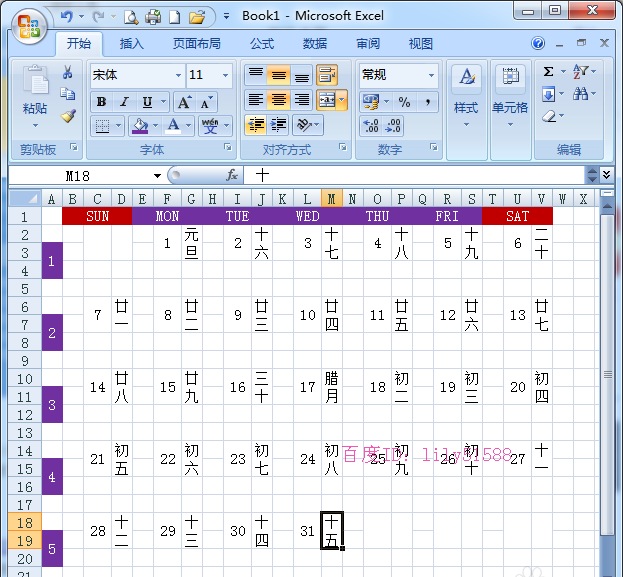Select all cells corner button
The image size is (623, 577).
pos(25,198)
